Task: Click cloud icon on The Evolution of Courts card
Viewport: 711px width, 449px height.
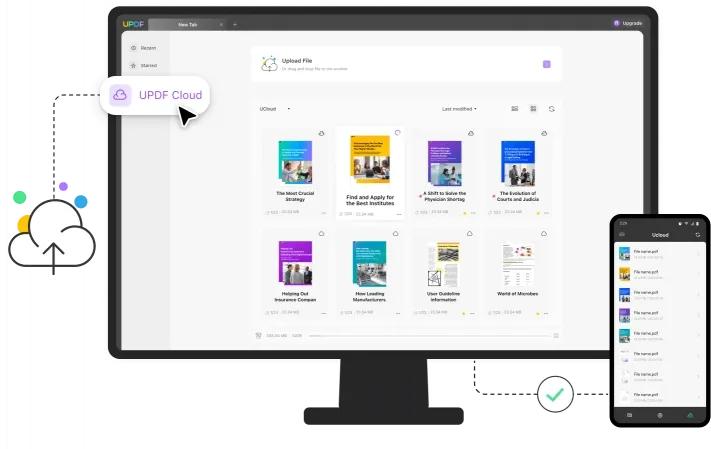Action: (544, 133)
